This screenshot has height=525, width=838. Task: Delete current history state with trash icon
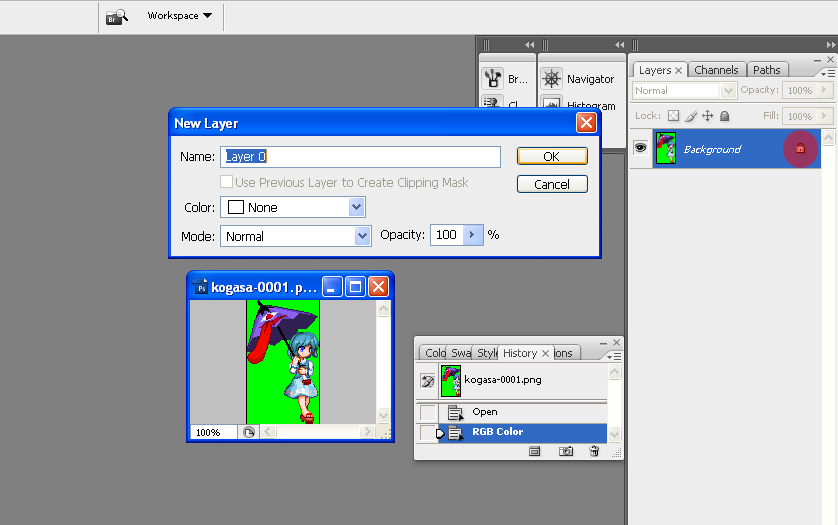[594, 451]
